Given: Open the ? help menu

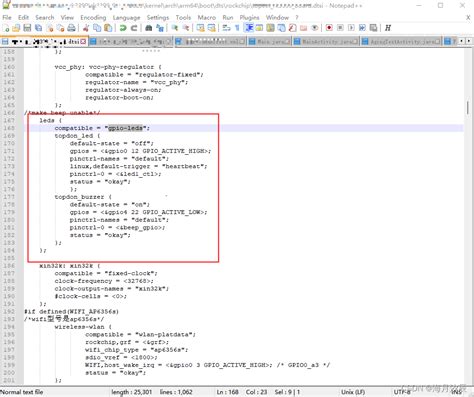Looking at the screenshot, I should coord(297,18).
